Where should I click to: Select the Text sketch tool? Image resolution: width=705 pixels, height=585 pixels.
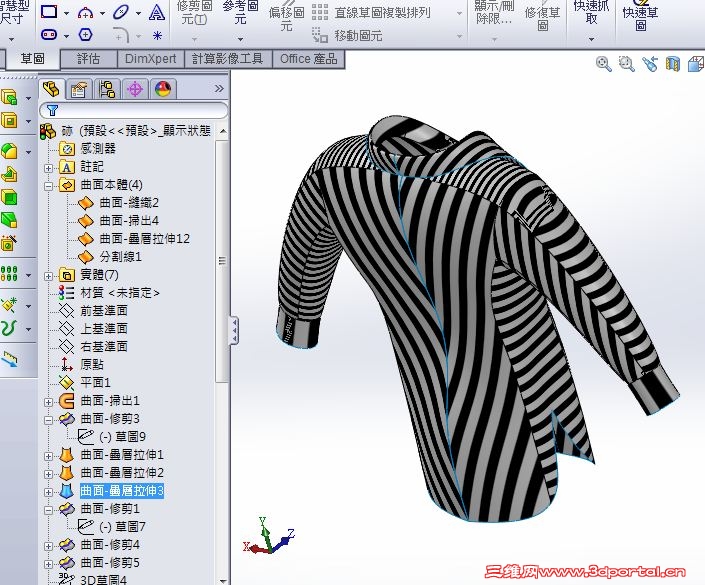pyautogui.click(x=156, y=13)
